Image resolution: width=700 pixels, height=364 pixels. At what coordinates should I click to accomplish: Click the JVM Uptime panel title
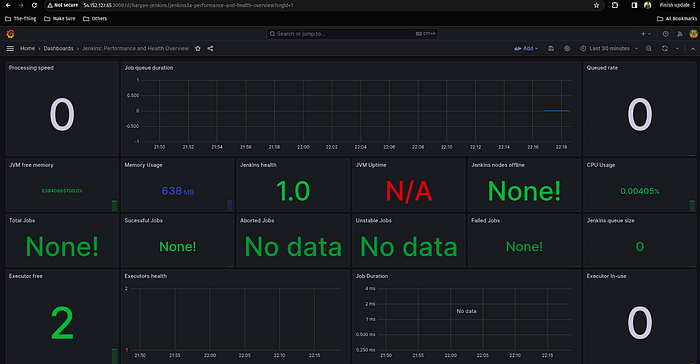pos(371,165)
